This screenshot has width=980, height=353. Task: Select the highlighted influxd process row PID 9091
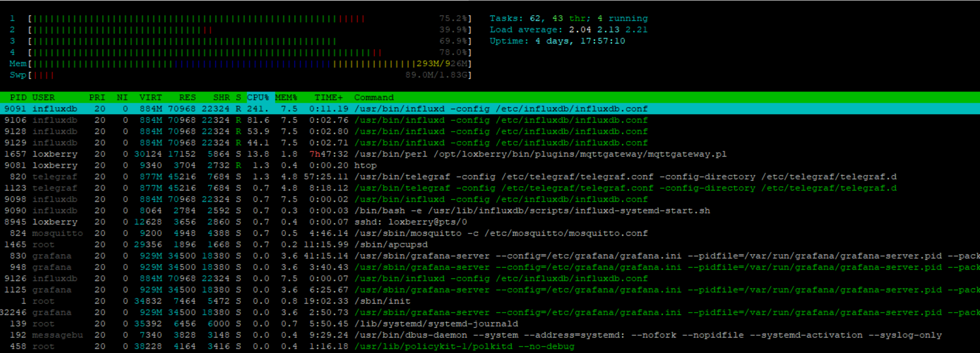(x=490, y=109)
